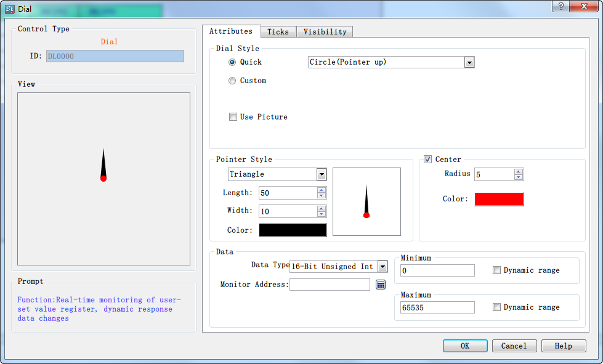Click the Monitor Address input field
This screenshot has width=603, height=364.
(x=330, y=285)
